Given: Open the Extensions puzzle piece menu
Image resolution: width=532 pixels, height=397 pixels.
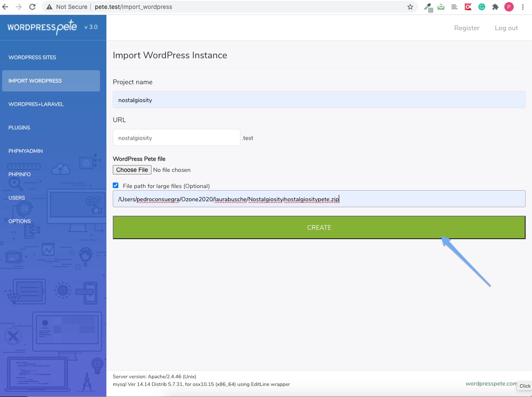Looking at the screenshot, I should click(495, 7).
